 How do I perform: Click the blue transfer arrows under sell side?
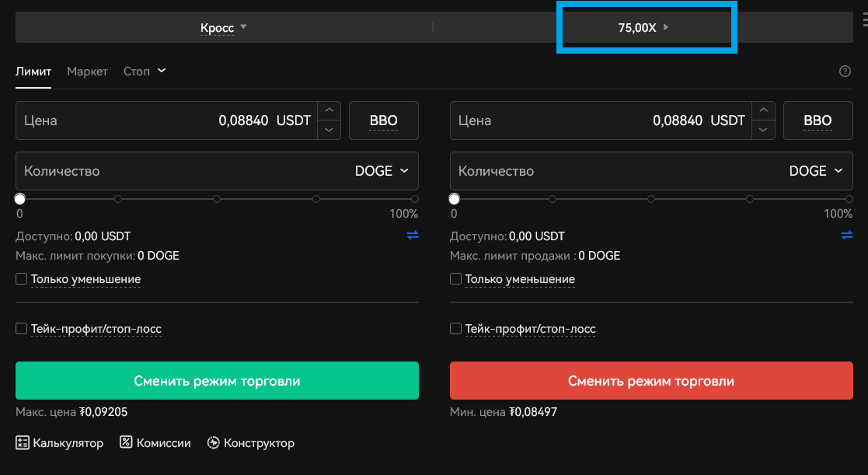[x=846, y=236]
